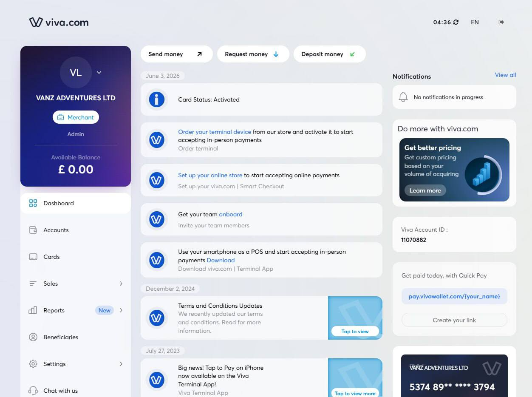Click the 04:36 session time
The height and width of the screenshot is (397, 532).
click(x=442, y=22)
